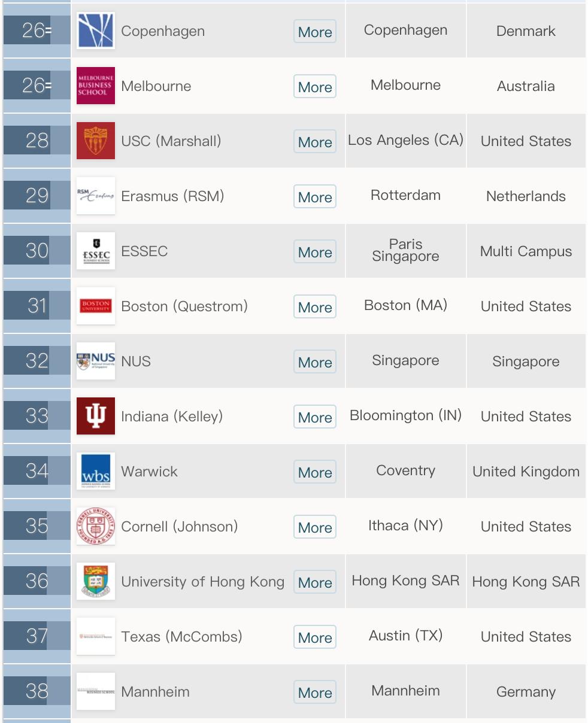Open the Cornell (Johnson) school name link

179,526
